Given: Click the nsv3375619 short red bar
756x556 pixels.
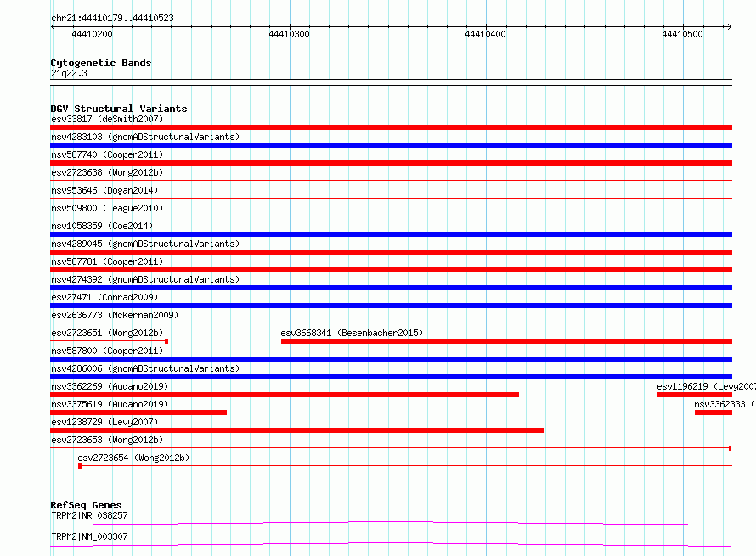Looking at the screenshot, I should [138, 413].
